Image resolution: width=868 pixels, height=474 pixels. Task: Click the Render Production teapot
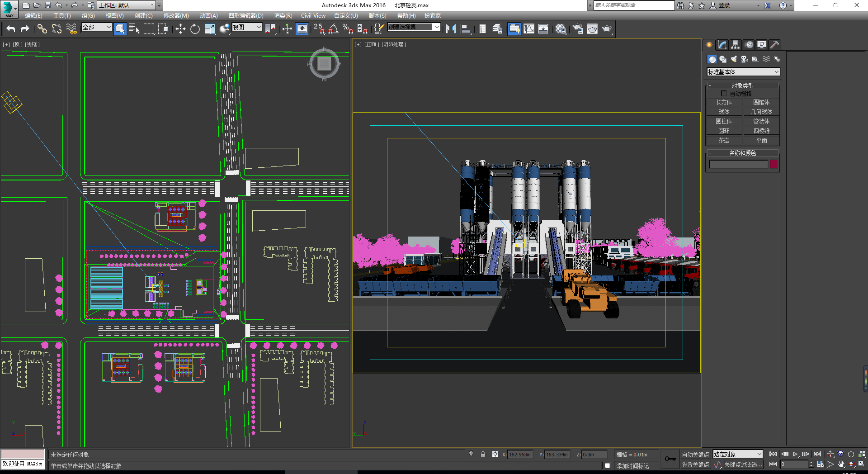607,29
